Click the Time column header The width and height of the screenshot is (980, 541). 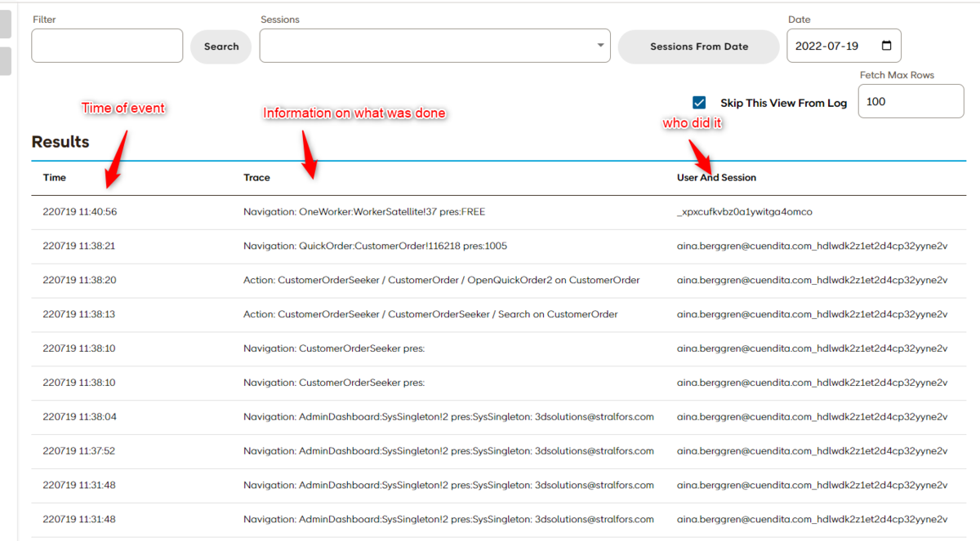tap(55, 177)
